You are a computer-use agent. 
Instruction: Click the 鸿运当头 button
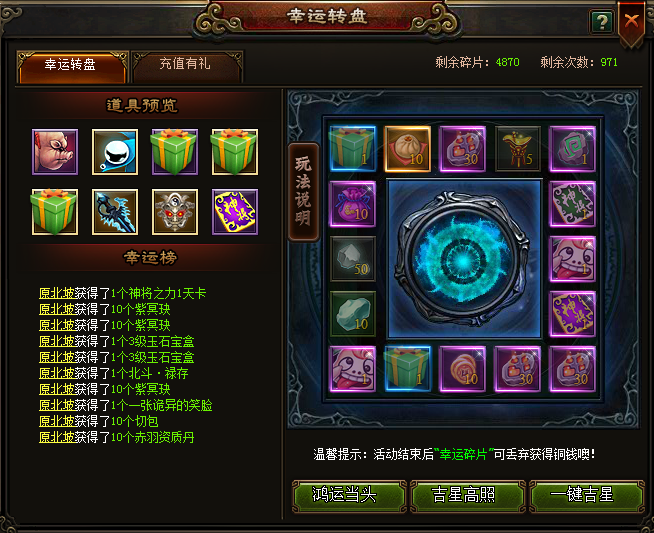[349, 495]
